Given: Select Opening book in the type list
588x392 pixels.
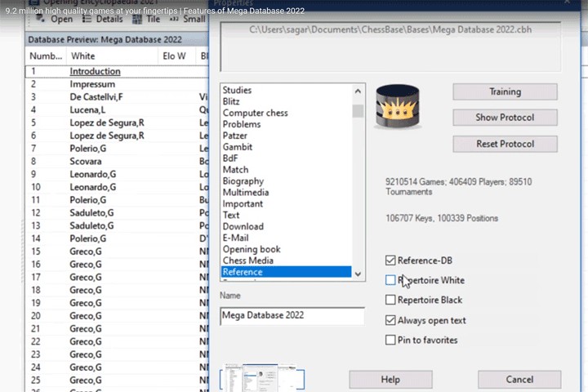Looking at the screenshot, I should (x=252, y=249).
